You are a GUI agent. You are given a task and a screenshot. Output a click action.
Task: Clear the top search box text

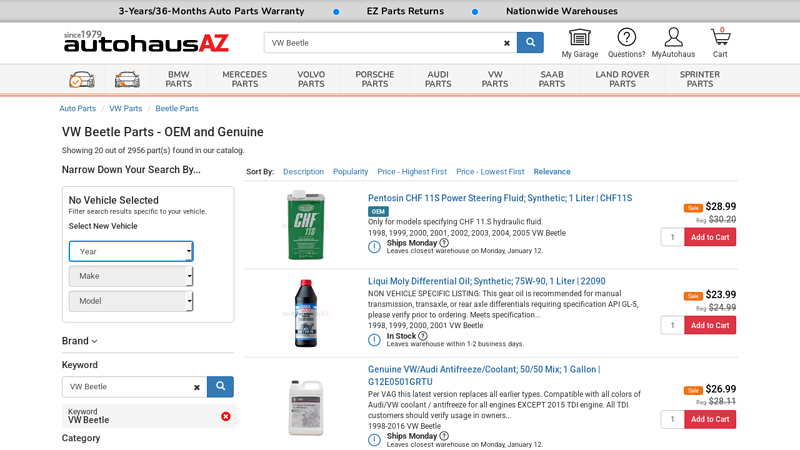tap(506, 43)
